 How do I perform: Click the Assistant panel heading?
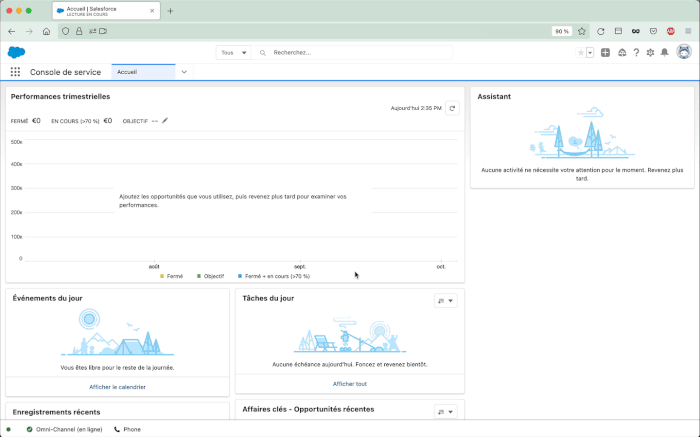click(494, 96)
